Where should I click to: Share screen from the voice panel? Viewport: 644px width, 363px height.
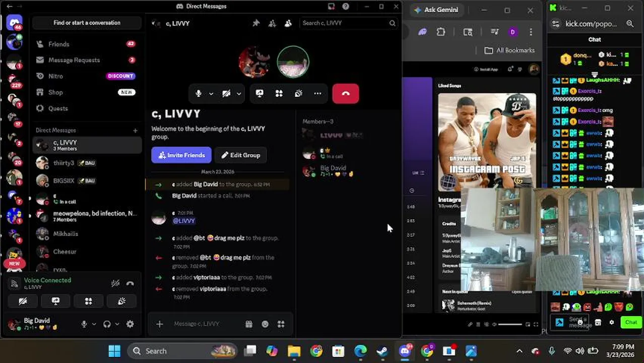click(x=55, y=301)
